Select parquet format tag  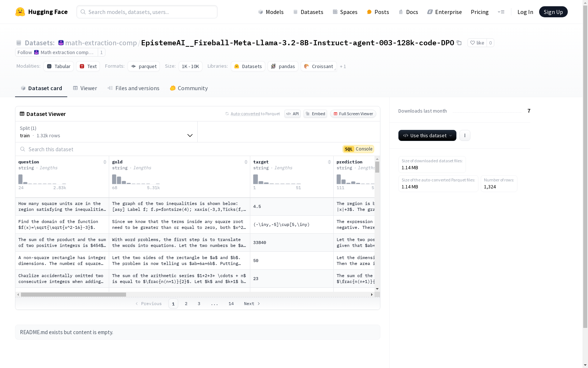(144, 66)
